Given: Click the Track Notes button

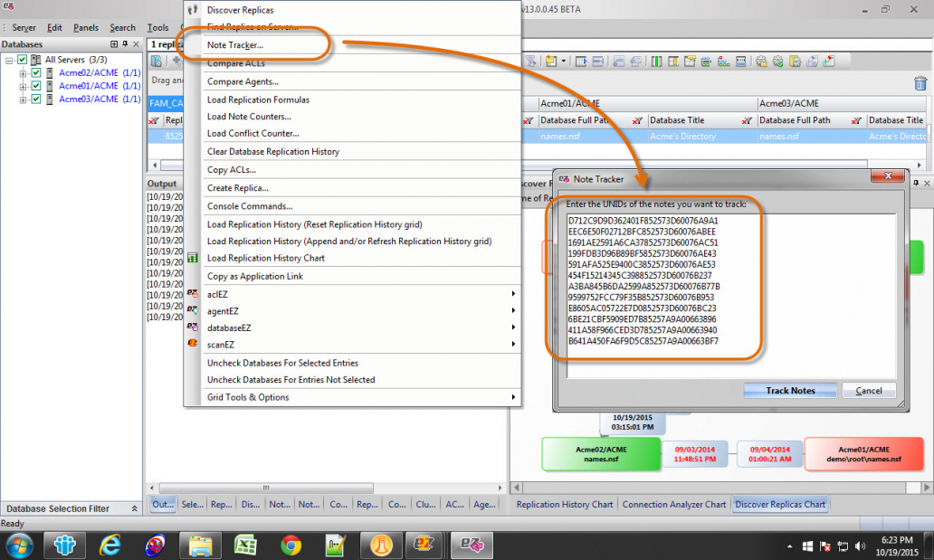Looking at the screenshot, I should click(x=790, y=390).
